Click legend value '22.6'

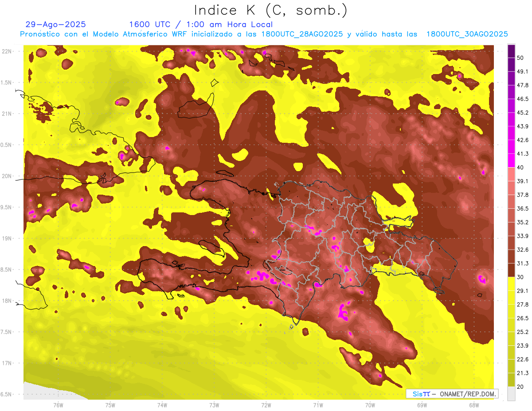click(522, 360)
